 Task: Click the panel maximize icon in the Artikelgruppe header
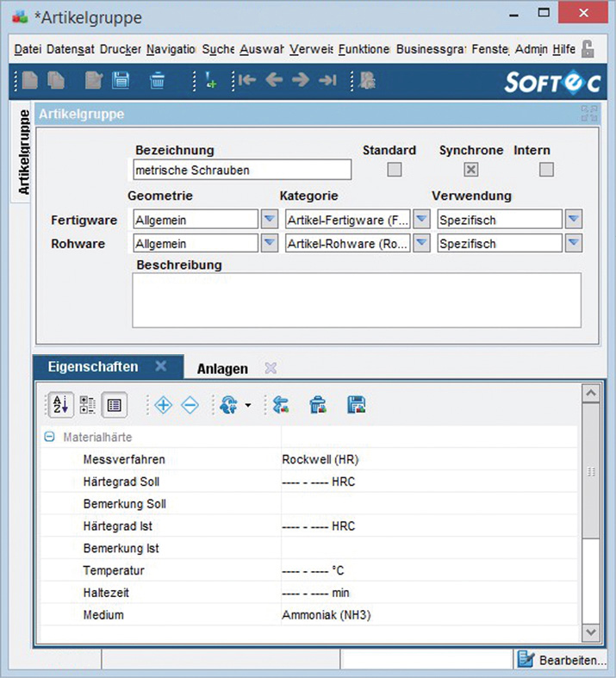tap(589, 114)
